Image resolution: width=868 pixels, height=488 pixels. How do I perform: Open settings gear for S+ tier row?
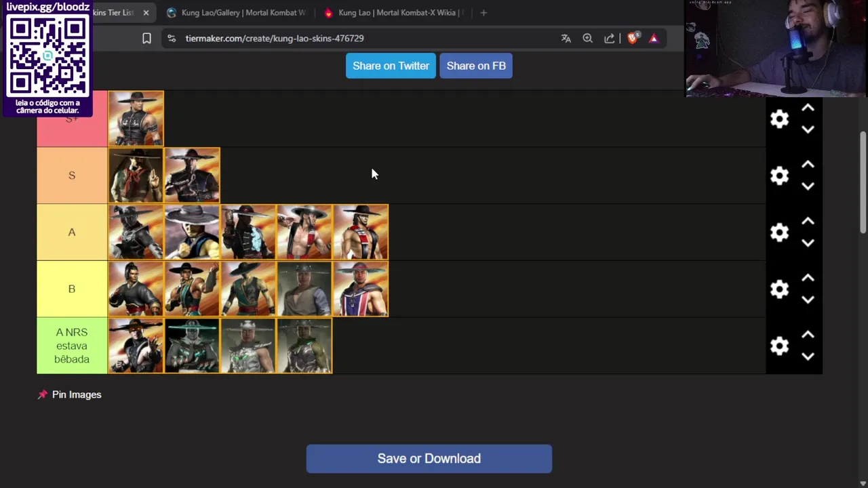pyautogui.click(x=780, y=119)
